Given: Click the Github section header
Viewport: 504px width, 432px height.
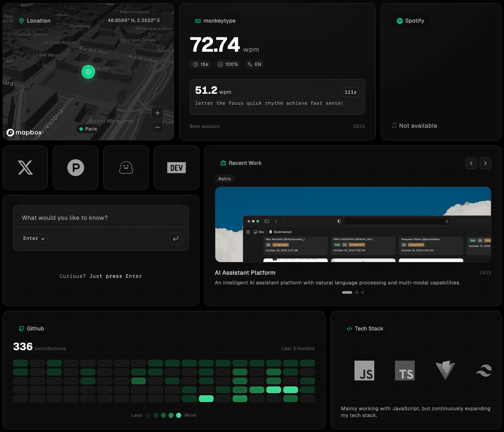Looking at the screenshot, I should [x=31, y=328].
